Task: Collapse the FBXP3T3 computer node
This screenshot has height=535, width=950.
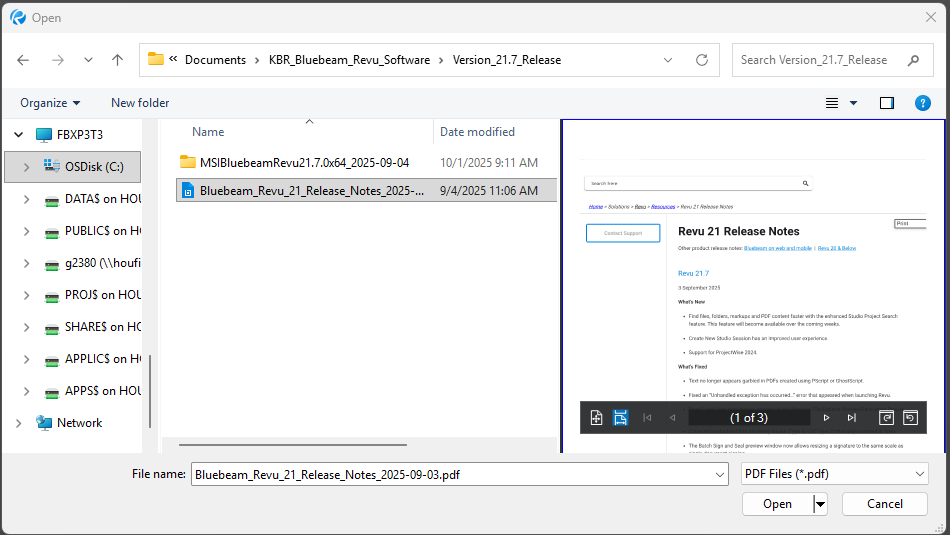Action: click(x=19, y=135)
